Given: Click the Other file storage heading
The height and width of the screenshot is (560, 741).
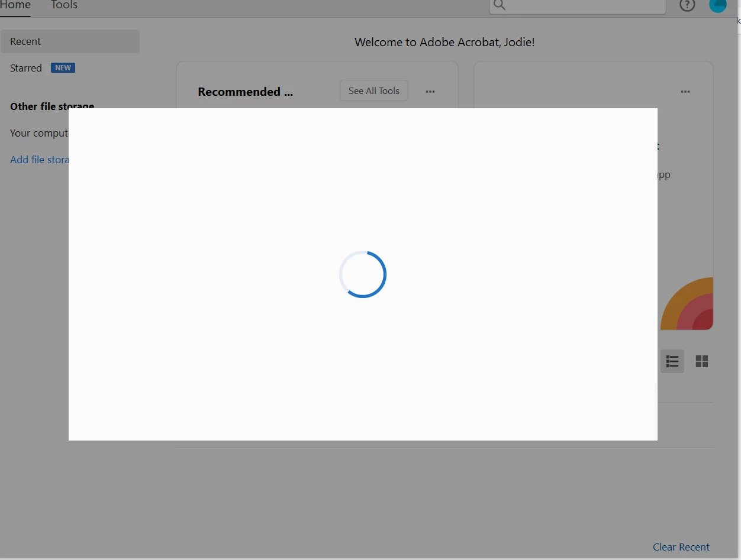Looking at the screenshot, I should (x=52, y=106).
